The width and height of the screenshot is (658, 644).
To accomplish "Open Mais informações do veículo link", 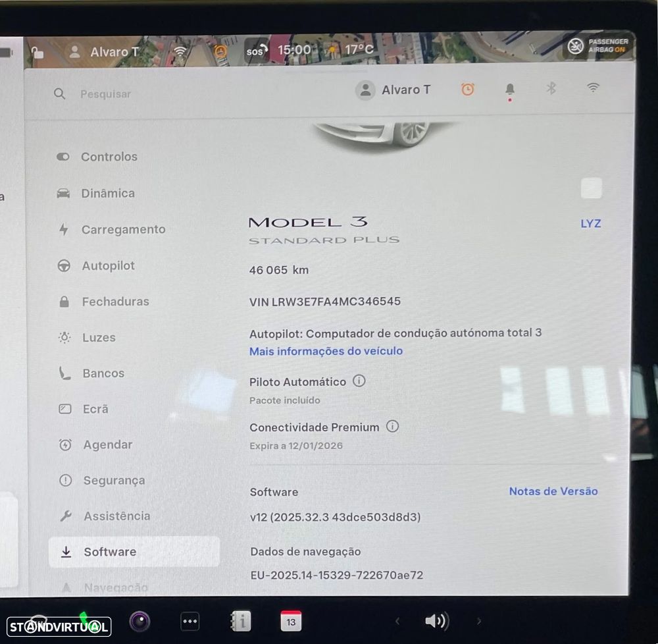I will 326,351.
